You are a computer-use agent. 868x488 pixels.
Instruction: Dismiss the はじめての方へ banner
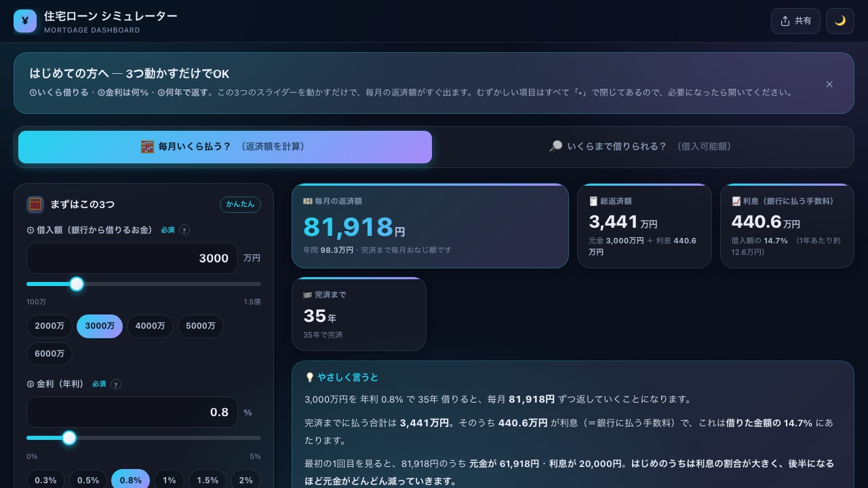[x=829, y=84]
